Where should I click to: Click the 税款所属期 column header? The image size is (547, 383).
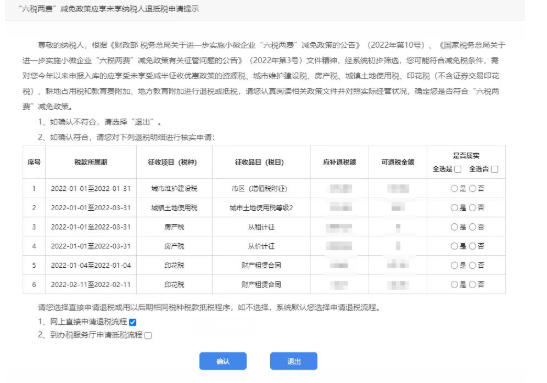click(91, 162)
